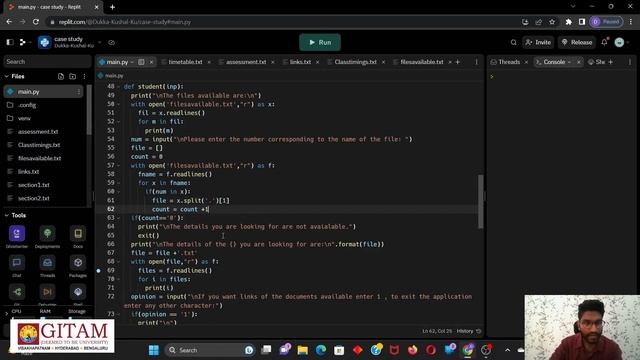Viewport: 640px width, 360px height.
Task: Switch to the Threads pane tab
Action: (x=509, y=62)
